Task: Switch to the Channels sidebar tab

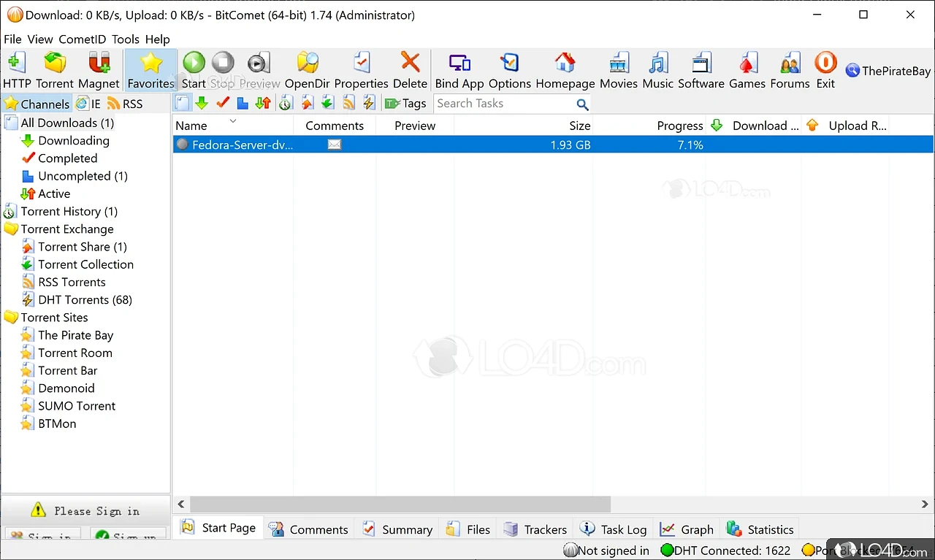Action: click(x=37, y=104)
